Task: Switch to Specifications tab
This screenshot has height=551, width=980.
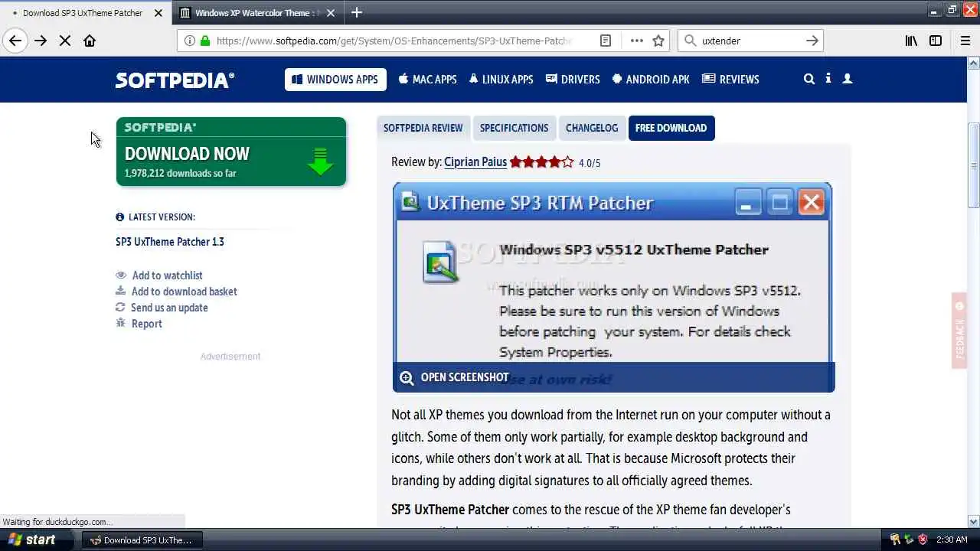Action: (x=514, y=129)
